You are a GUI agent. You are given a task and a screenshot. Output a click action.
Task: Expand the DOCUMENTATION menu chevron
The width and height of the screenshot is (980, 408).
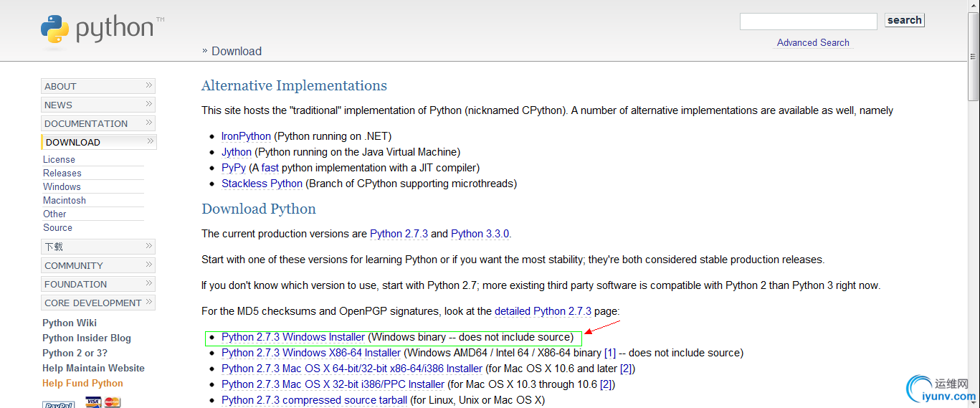148,123
